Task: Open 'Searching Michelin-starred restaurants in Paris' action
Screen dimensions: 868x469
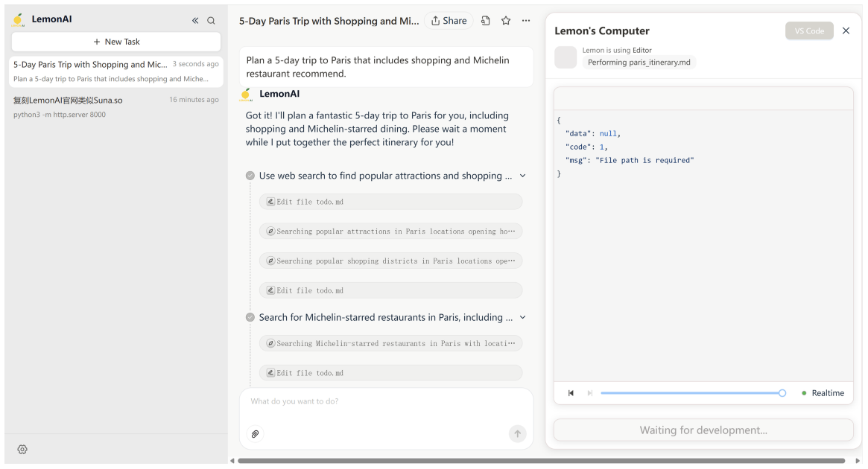Action: 391,343
